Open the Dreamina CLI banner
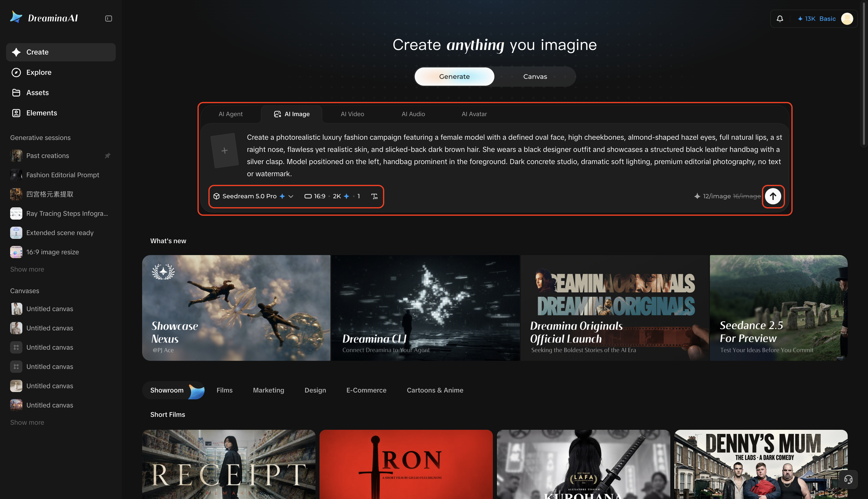The image size is (868, 499). pos(426,308)
